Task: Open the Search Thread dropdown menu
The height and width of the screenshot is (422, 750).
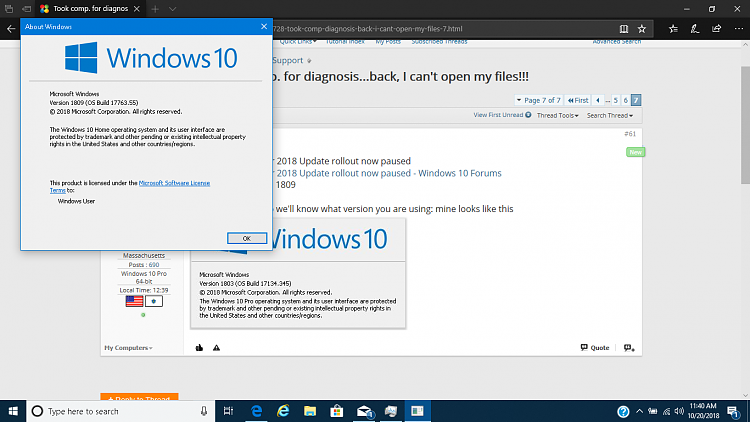Action: coord(610,115)
